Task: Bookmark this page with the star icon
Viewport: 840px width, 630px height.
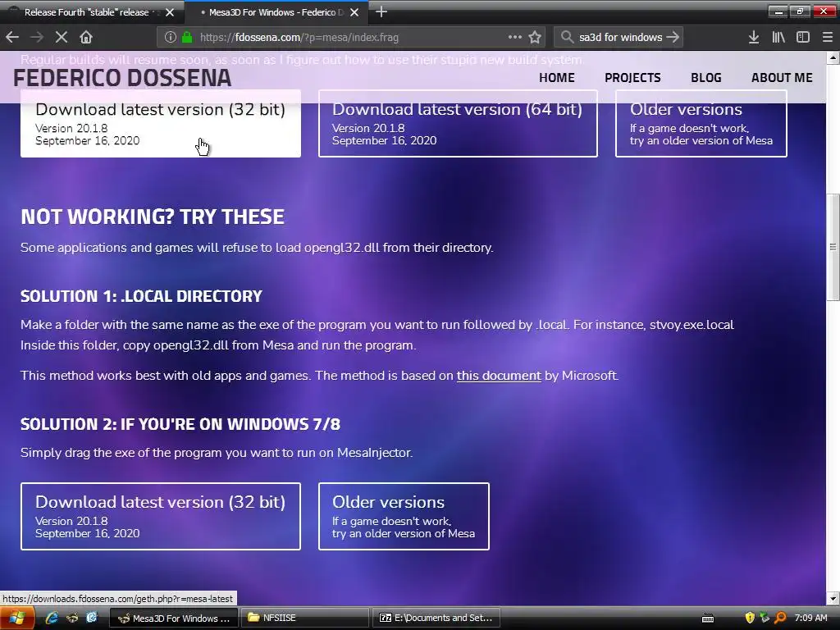Action: coord(535,37)
